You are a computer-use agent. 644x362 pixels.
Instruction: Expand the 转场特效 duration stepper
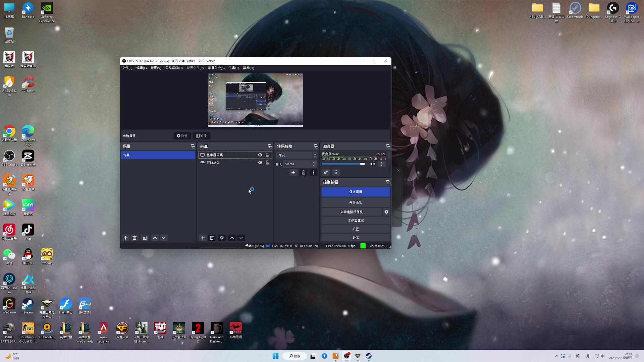[315, 164]
